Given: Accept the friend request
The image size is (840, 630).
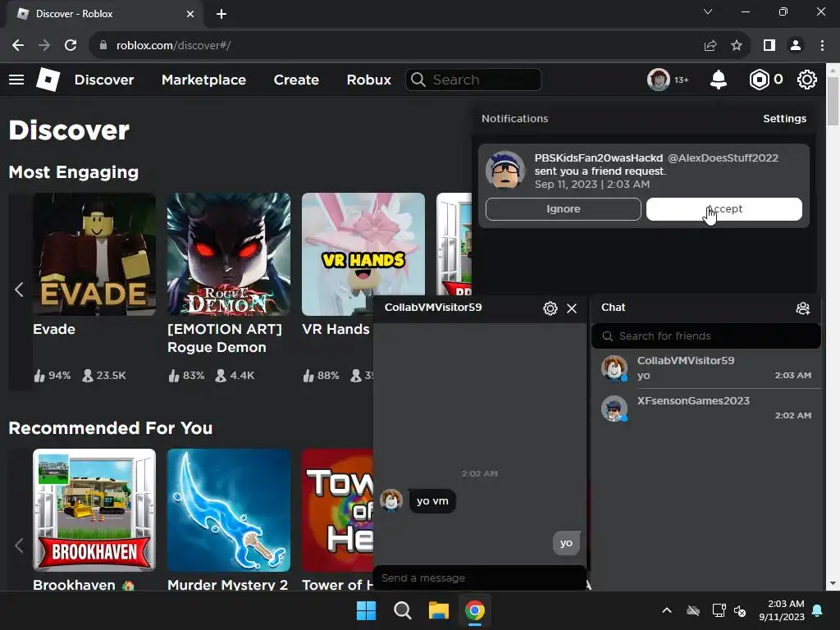Looking at the screenshot, I should coord(724,209).
